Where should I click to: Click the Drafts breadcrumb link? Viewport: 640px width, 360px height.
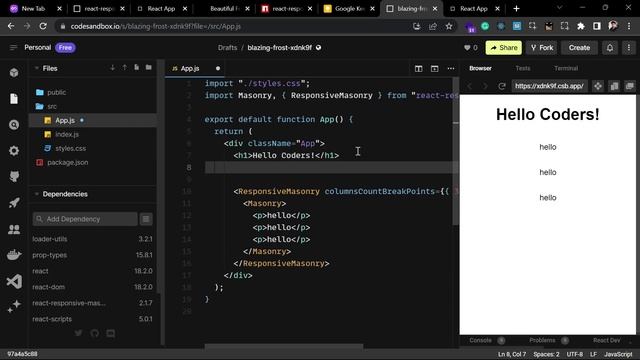[x=227, y=48]
